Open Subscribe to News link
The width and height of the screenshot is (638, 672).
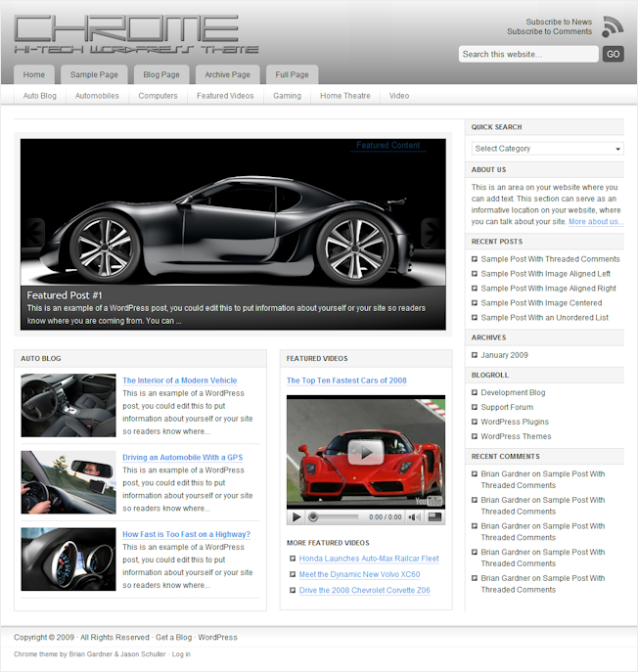coord(559,22)
